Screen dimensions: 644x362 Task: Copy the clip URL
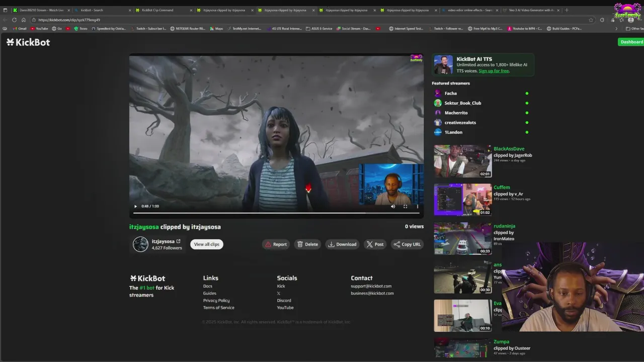407,244
